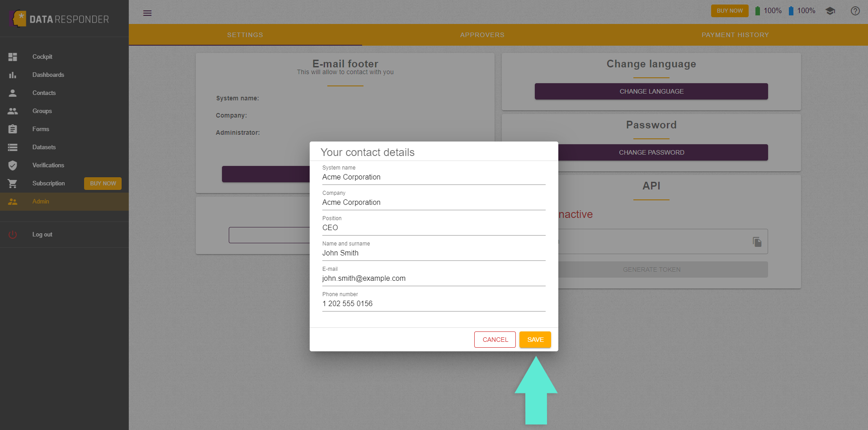
Task: Click the Log out power icon
Action: coord(13,235)
